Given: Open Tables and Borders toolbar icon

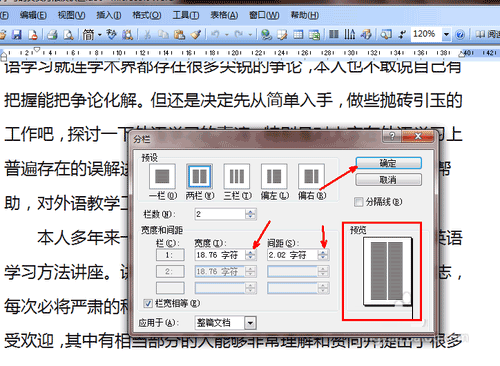Looking at the screenshot, I should tap(282, 34).
